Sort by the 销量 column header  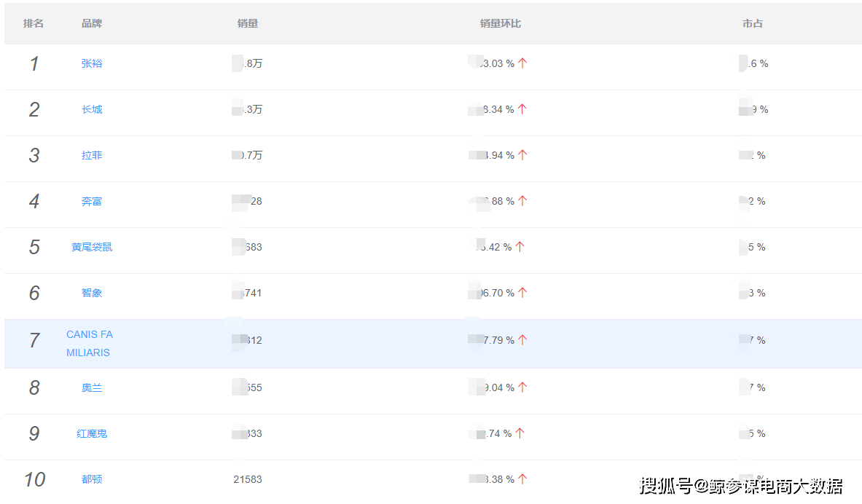[248, 23]
